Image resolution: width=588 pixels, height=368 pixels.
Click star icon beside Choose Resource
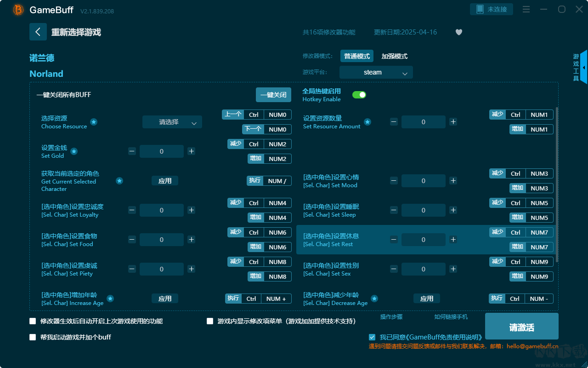pyautogui.click(x=94, y=122)
